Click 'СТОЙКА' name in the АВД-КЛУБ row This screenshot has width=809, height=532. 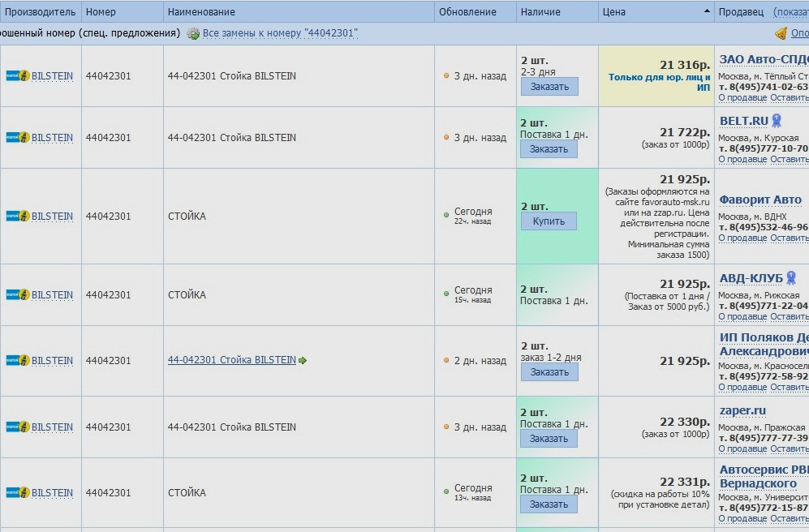point(187,295)
